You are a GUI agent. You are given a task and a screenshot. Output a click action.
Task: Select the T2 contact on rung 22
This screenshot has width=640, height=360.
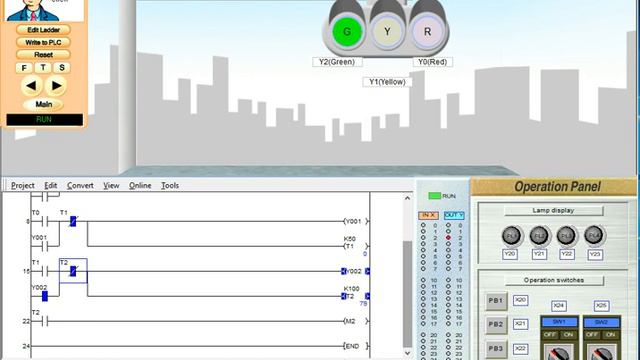pyautogui.click(x=45, y=321)
